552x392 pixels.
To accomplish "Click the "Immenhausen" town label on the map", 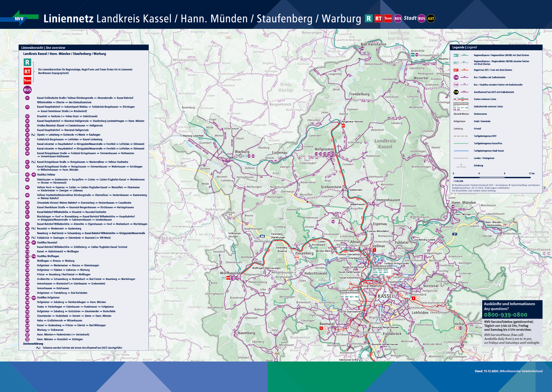I will pos(388,200).
